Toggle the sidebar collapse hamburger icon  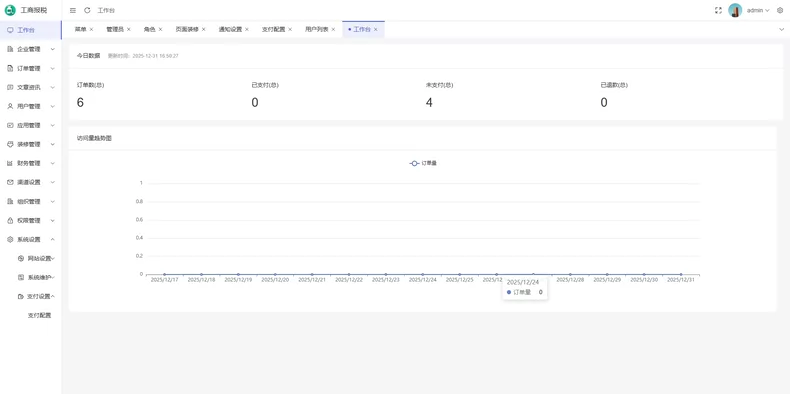(x=73, y=10)
